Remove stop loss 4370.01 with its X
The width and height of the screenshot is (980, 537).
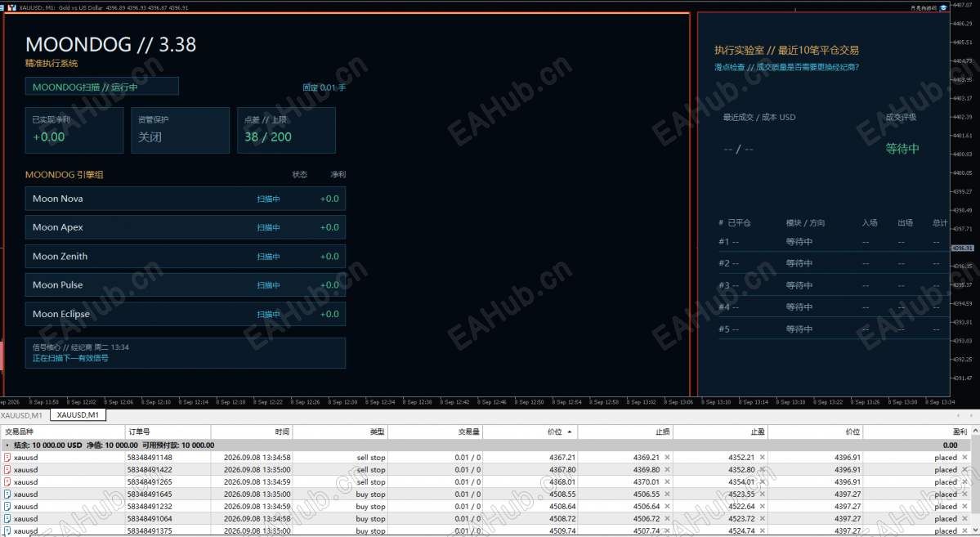pyautogui.click(x=668, y=482)
